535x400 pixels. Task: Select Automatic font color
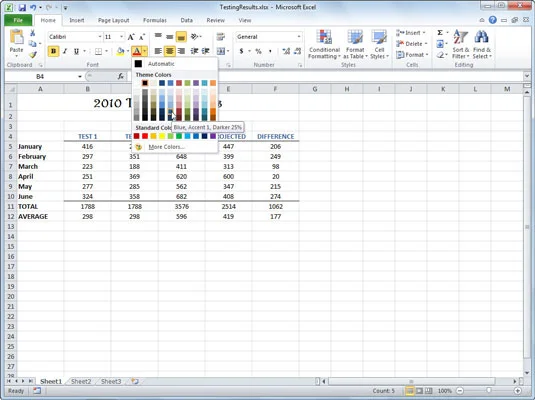click(161, 64)
